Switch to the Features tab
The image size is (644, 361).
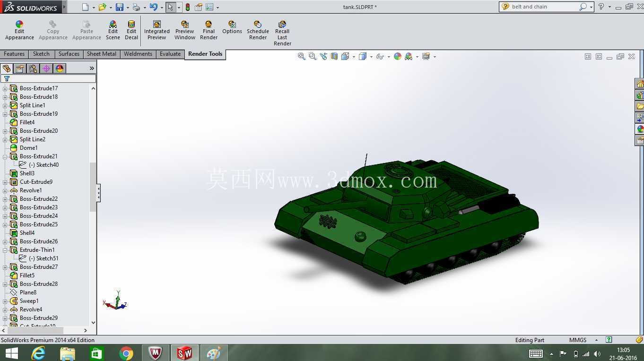14,54
